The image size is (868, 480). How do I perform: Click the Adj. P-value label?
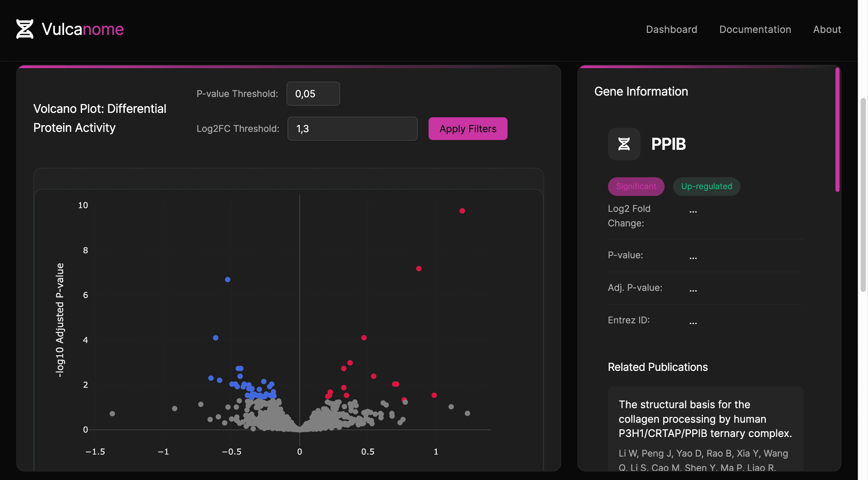pyautogui.click(x=635, y=288)
